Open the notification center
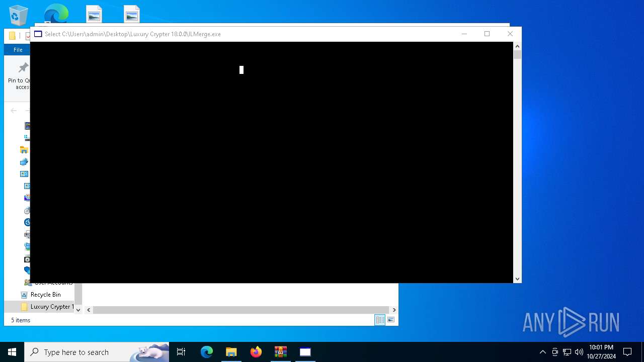644x362 pixels. coord(627,352)
